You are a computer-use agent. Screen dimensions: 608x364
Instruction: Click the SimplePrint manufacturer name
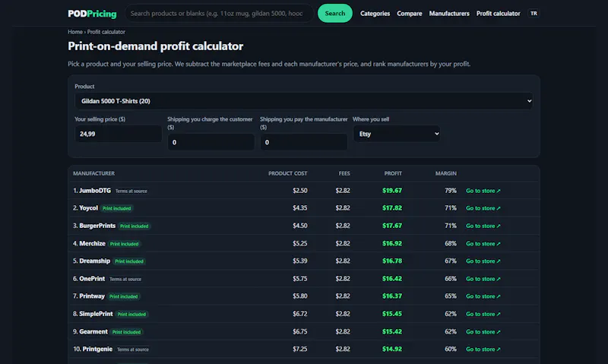pos(97,314)
